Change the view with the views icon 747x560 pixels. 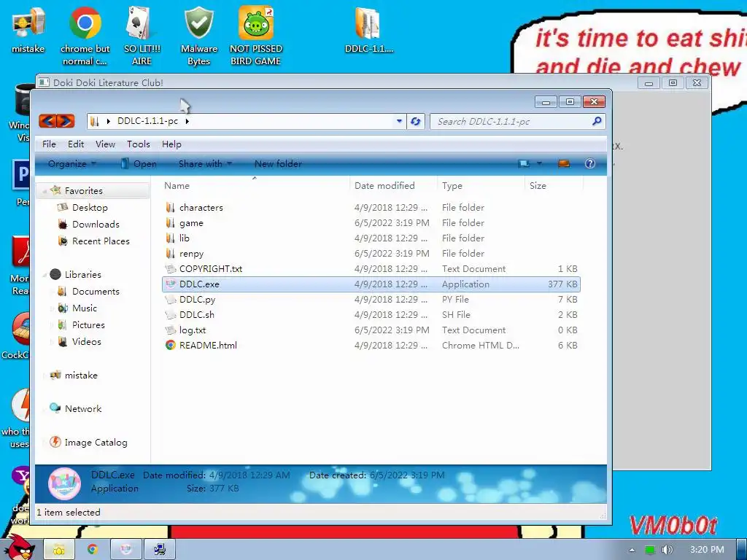(524, 164)
